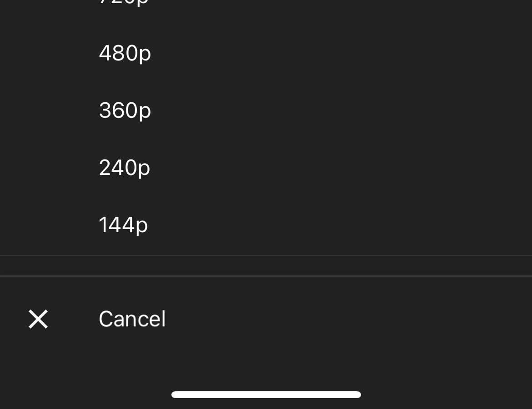Tap the 360p list entry
The width and height of the screenshot is (532, 409).
125,110
